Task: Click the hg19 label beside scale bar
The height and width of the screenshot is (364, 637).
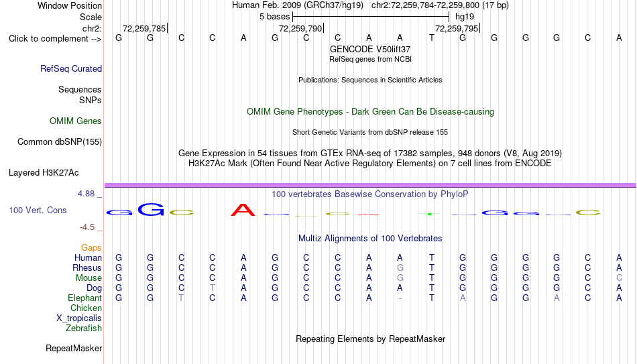Action: tap(465, 17)
